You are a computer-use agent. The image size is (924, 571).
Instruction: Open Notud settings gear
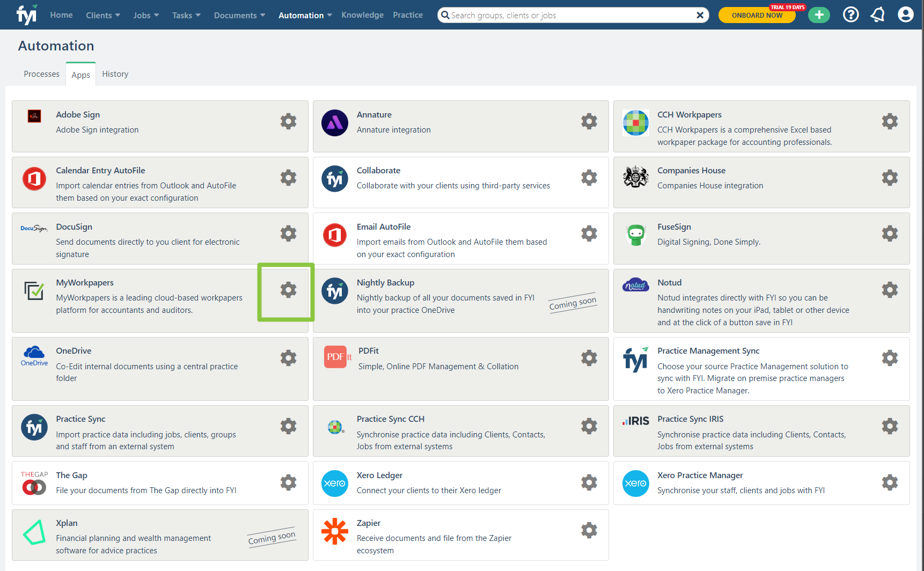tap(890, 290)
